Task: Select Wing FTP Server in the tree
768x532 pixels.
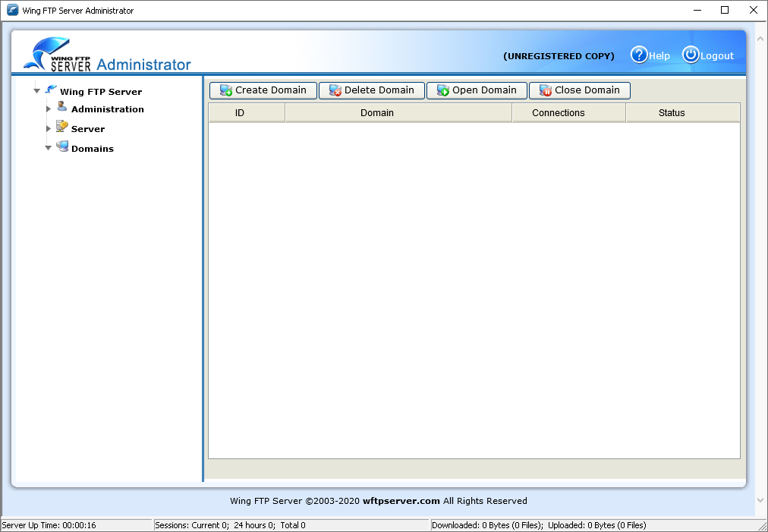Action: [101, 92]
